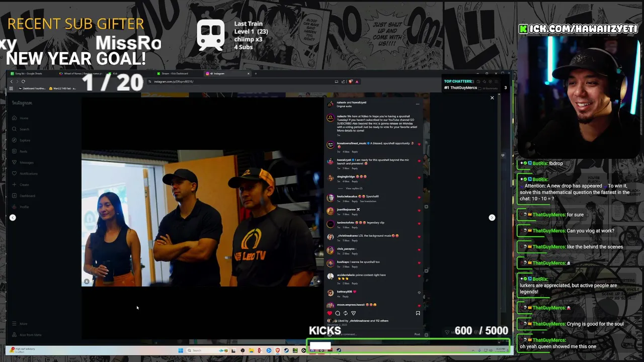Screen dimensions: 644x362
Task: Open Windows Start button on taskbar
Action: click(181, 350)
